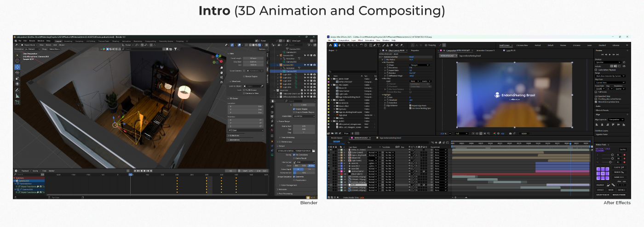Viewport: 644px width, 227px height.
Task: Adjust the Compression 15% slider
Action: point(304,173)
